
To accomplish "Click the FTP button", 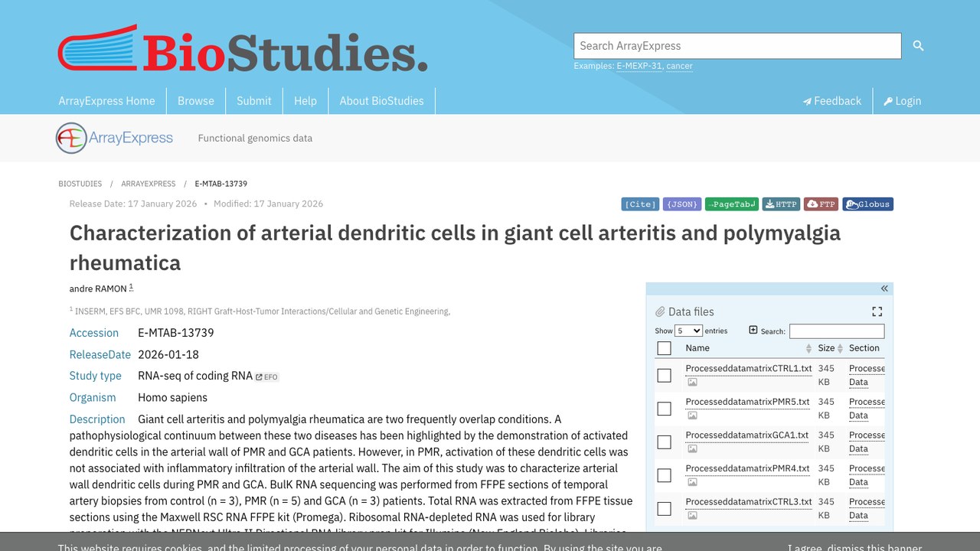I will (x=822, y=204).
